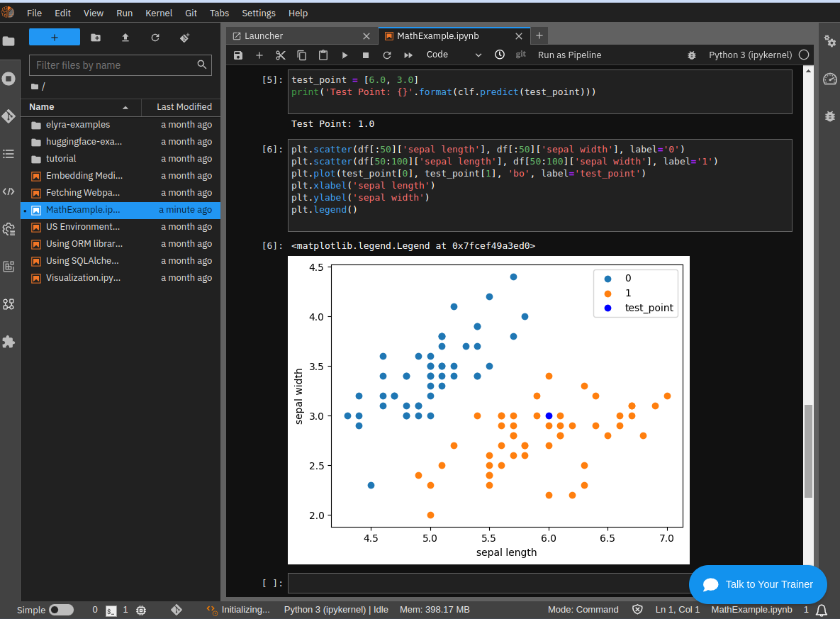
Task: Show Running Terminals and Kernels panel
Action: 9,79
